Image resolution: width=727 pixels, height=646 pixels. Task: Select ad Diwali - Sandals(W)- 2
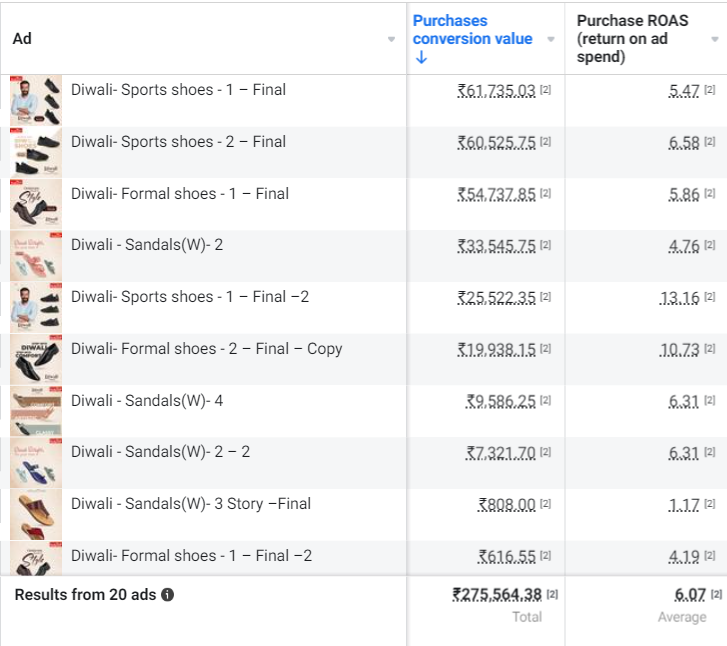click(x=147, y=244)
